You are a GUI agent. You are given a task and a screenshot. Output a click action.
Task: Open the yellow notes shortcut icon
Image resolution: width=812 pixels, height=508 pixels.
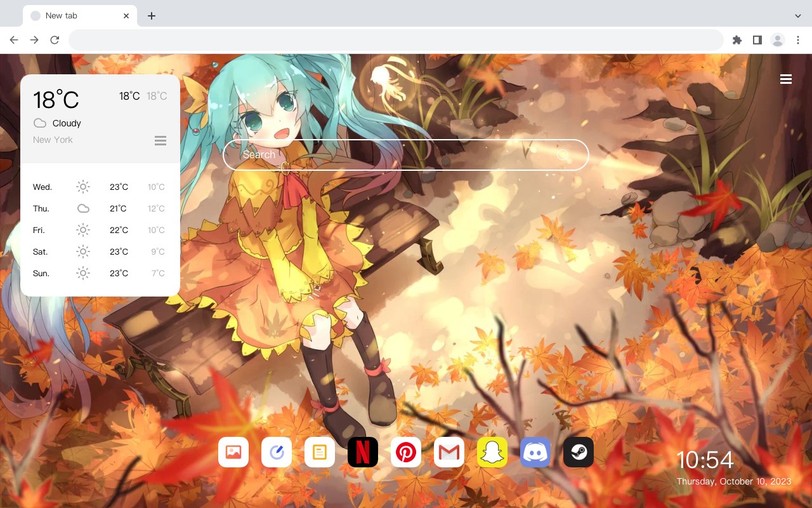point(320,452)
